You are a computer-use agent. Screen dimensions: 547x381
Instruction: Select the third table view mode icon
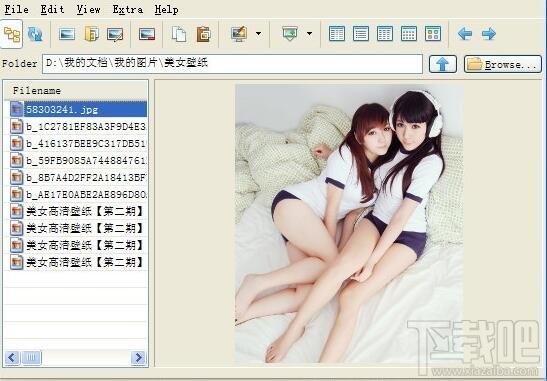coord(385,34)
